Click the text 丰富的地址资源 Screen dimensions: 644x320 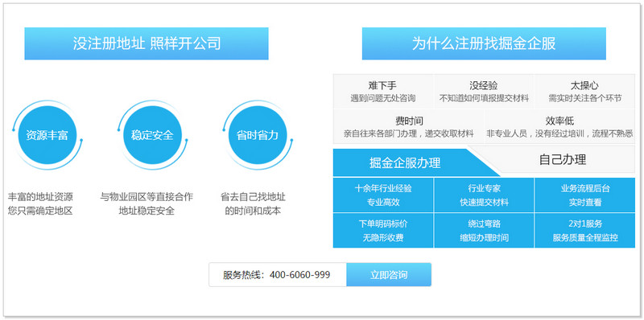(x=40, y=196)
